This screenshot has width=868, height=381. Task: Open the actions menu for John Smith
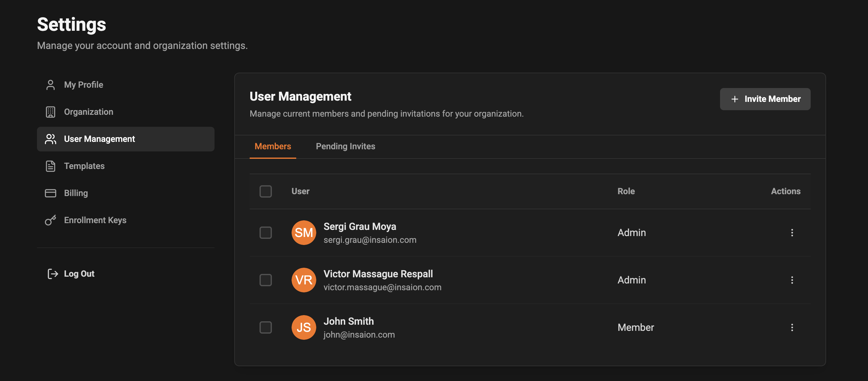pyautogui.click(x=792, y=327)
